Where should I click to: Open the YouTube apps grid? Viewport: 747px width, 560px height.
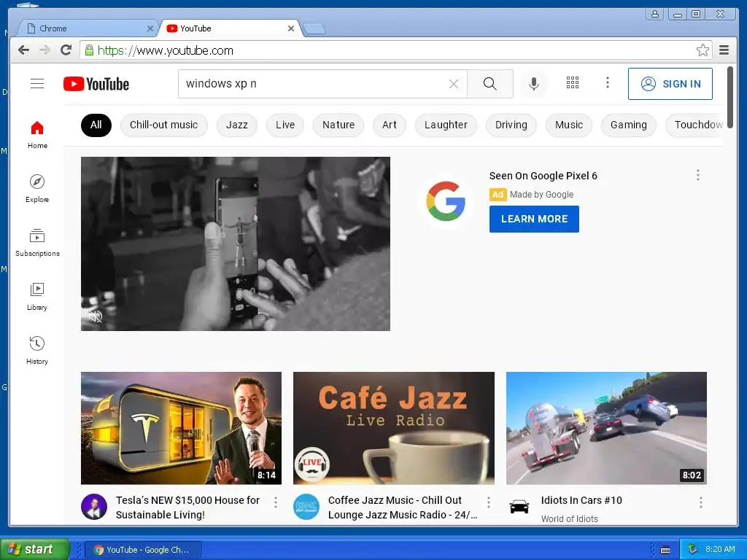(572, 83)
